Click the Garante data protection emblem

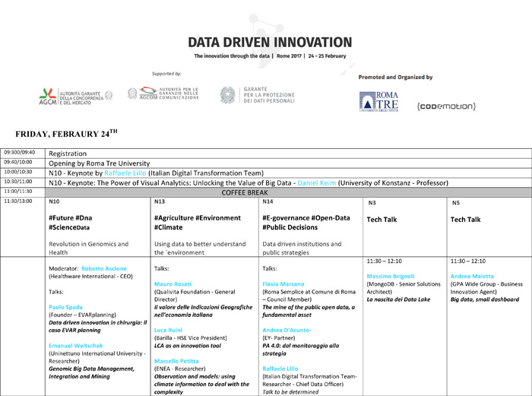[x=227, y=95]
